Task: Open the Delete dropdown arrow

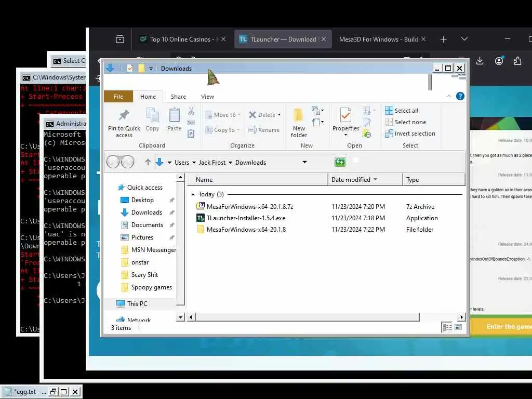Action: 279,115
